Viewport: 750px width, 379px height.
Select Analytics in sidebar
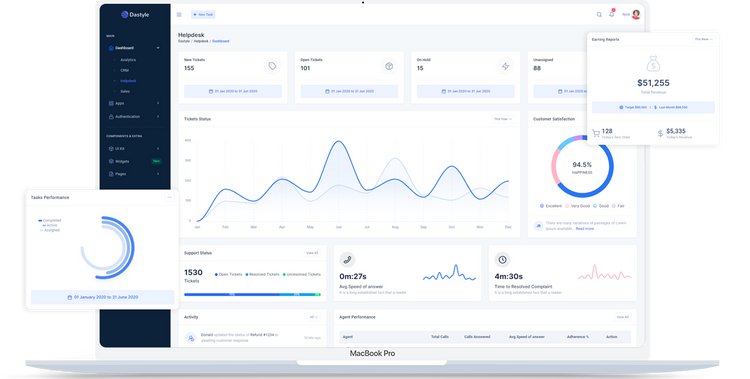tap(128, 60)
